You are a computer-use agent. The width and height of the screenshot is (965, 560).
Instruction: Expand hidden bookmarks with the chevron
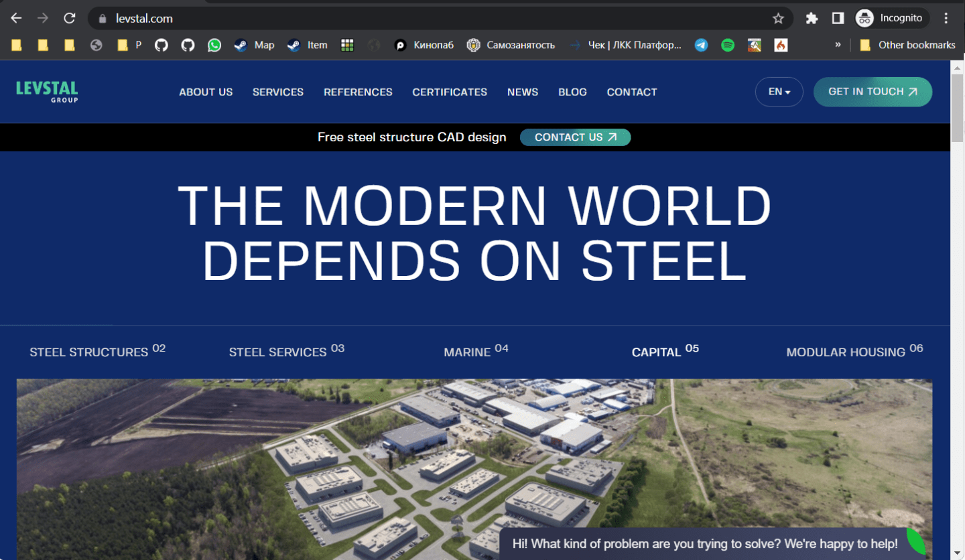(838, 45)
